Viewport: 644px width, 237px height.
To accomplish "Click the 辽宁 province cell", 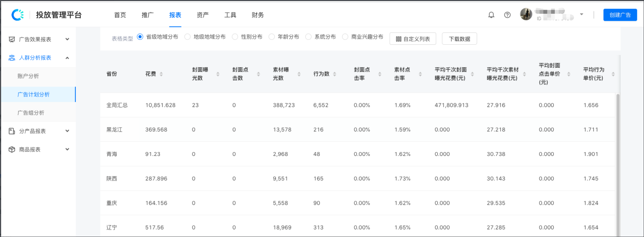I will click(112, 227).
